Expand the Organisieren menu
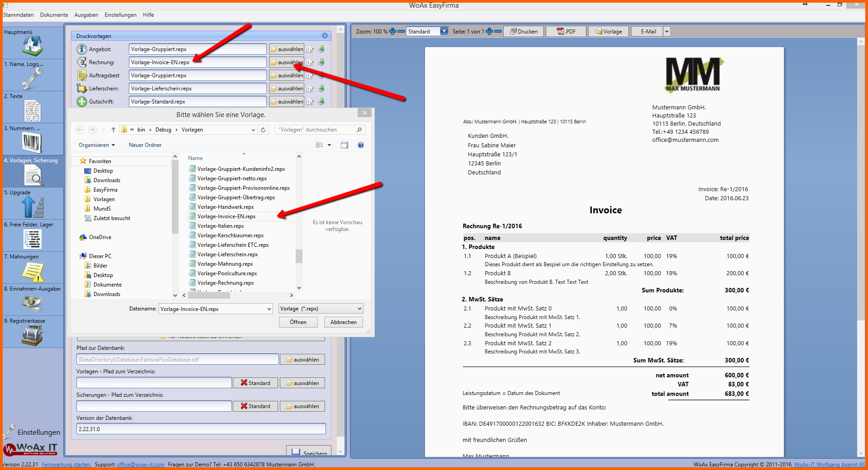The height and width of the screenshot is (470, 868). 97,145
